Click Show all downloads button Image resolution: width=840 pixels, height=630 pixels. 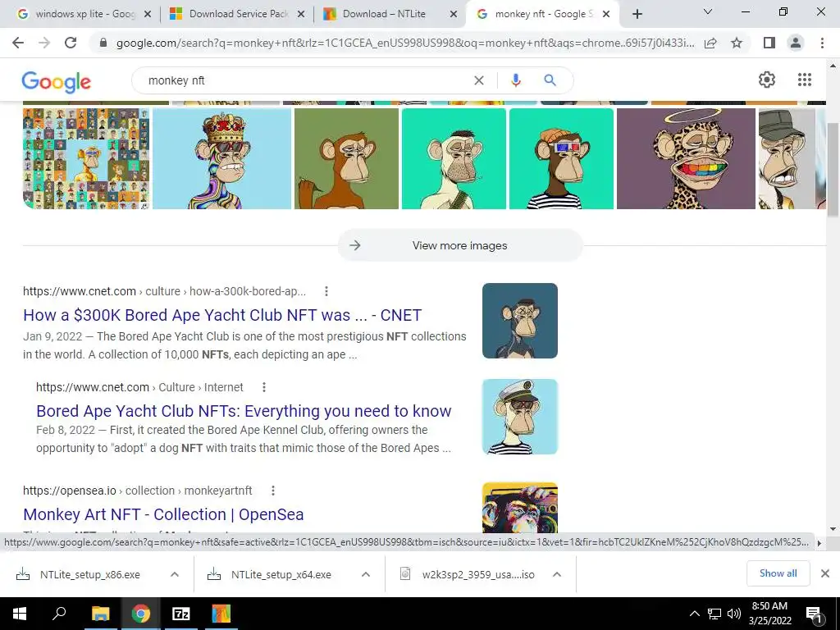point(778,573)
